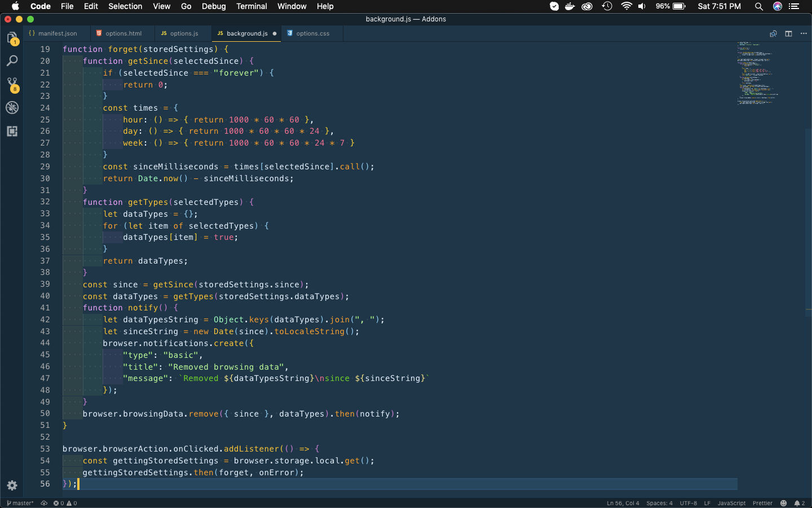
Task: Open Notification Center list icon
Action: pyautogui.click(x=794, y=6)
